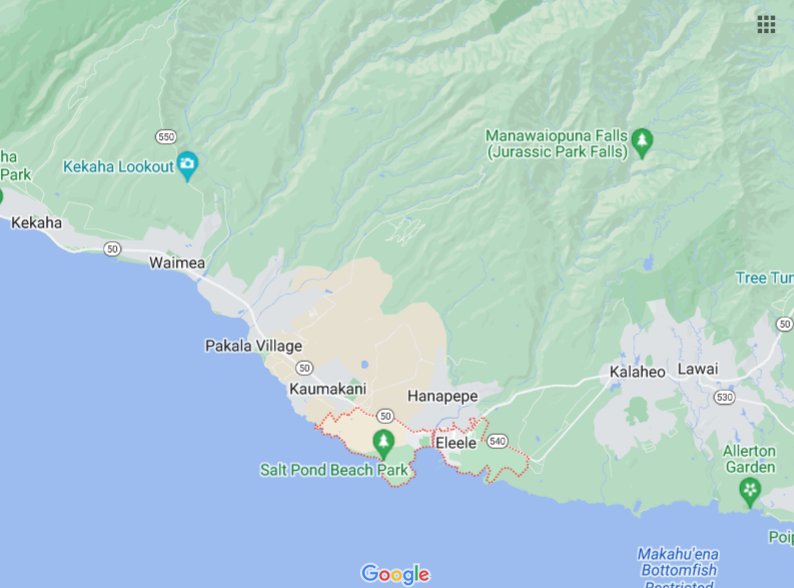This screenshot has width=794, height=588.
Task: Click the Kekaha Lookout text label
Action: [118, 167]
